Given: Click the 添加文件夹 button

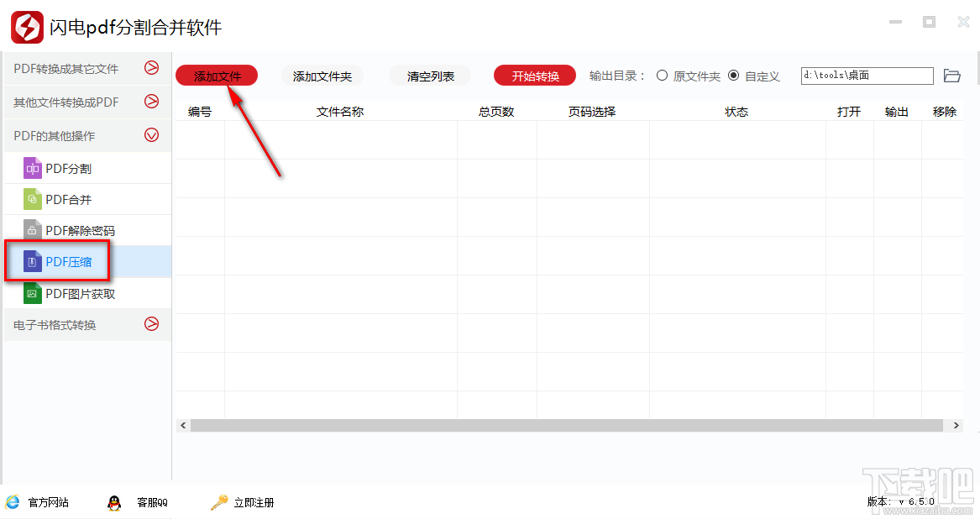Looking at the screenshot, I should (322, 76).
